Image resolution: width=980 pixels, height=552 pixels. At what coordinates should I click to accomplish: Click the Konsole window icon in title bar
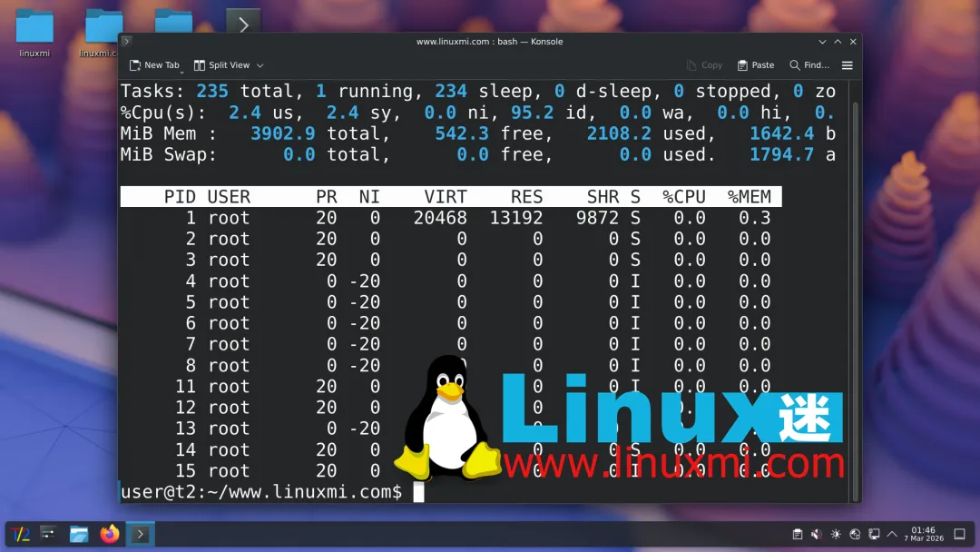point(126,41)
